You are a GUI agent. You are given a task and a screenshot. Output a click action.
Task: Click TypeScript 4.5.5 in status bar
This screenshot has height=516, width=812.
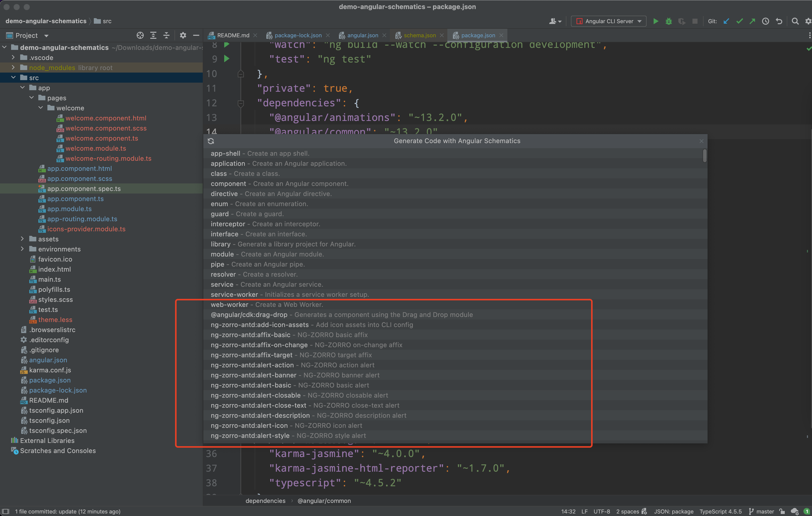720,511
